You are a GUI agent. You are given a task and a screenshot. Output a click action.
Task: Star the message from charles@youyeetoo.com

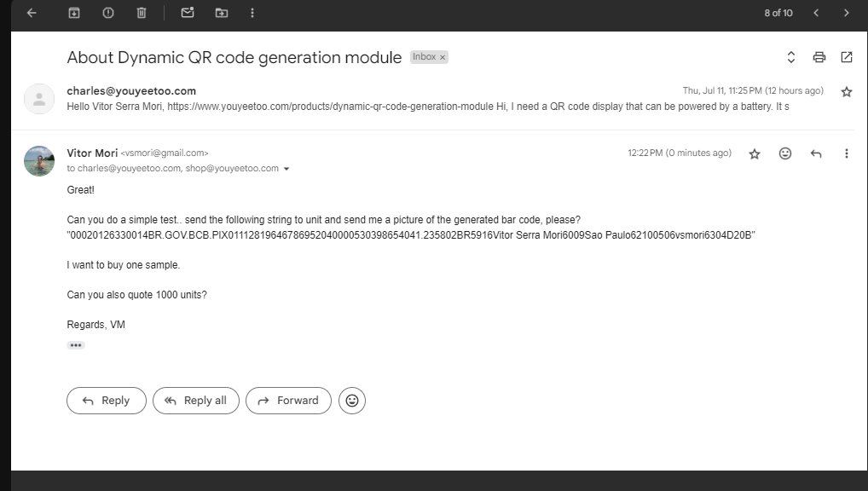(x=847, y=91)
